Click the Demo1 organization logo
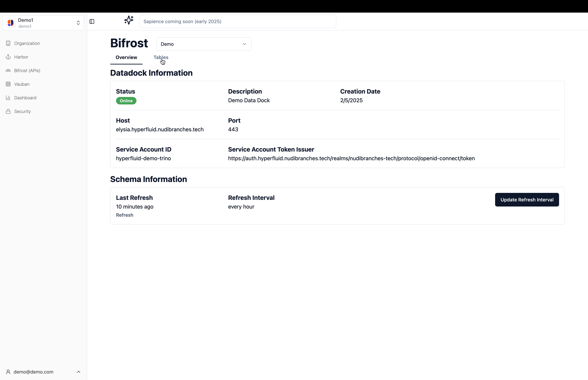The width and height of the screenshot is (588, 380). click(11, 23)
